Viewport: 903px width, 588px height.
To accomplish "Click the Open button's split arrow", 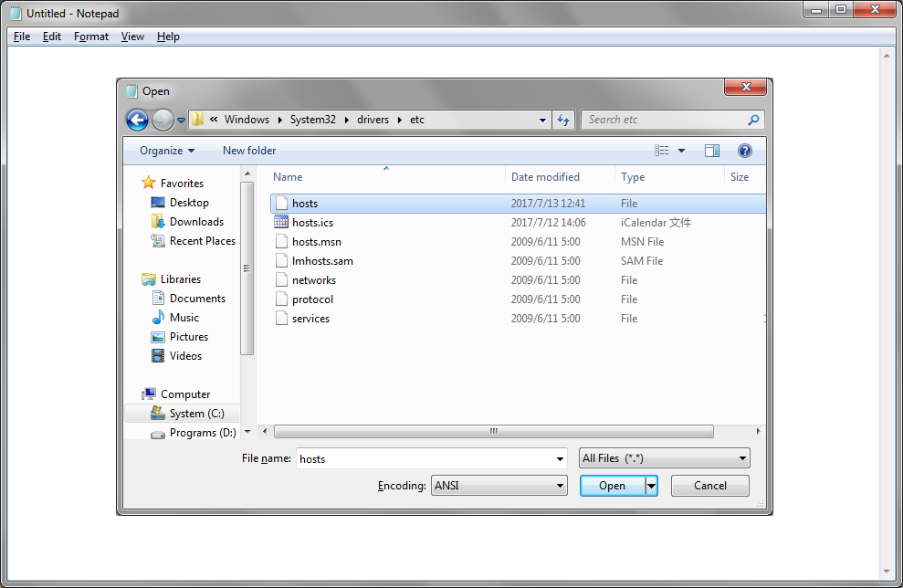I will pyautogui.click(x=651, y=486).
